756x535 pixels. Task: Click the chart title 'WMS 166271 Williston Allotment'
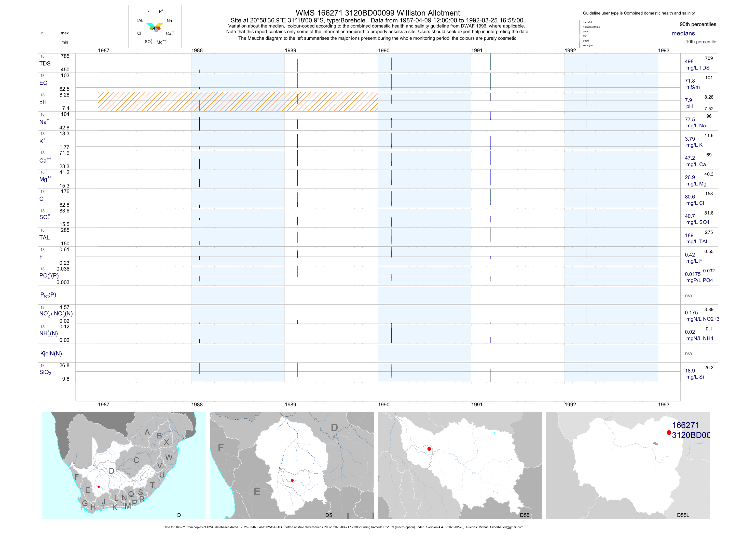click(x=377, y=13)
